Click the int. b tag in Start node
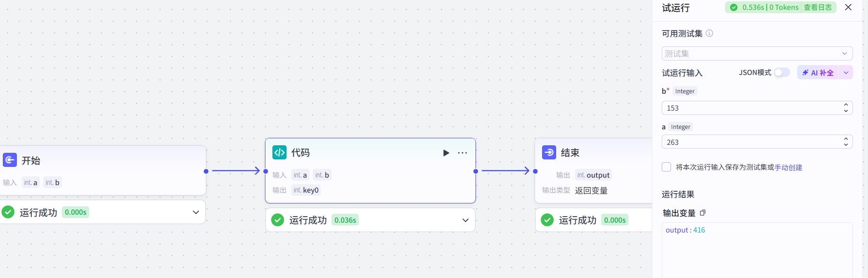This screenshot has width=868, height=278. (53, 182)
